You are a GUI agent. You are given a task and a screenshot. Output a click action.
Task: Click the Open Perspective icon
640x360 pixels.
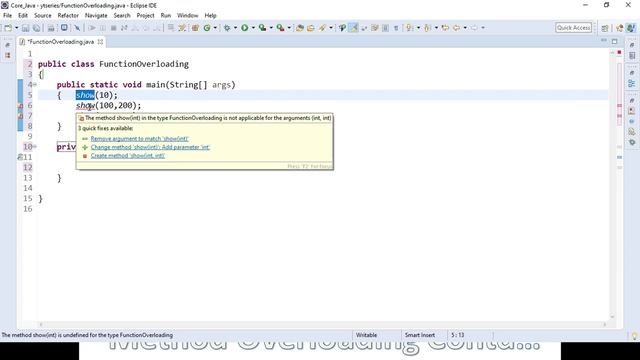(605, 28)
